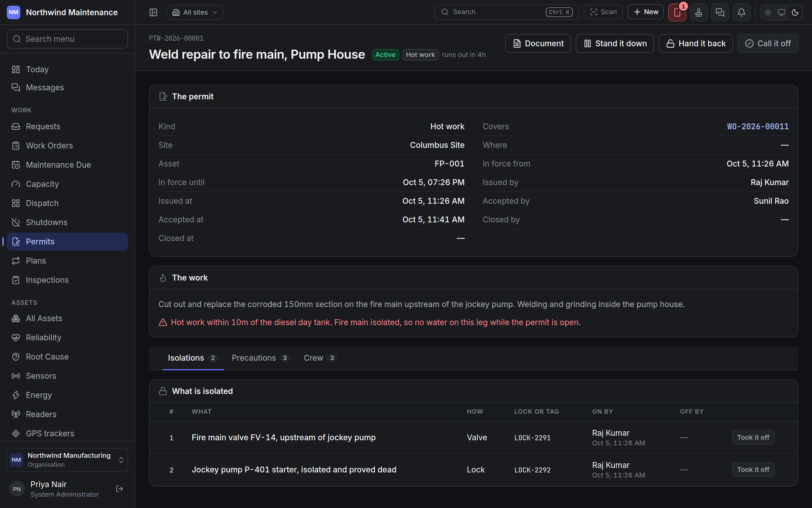The image size is (812, 508).
Task: Click Hand it back
Action: click(696, 43)
